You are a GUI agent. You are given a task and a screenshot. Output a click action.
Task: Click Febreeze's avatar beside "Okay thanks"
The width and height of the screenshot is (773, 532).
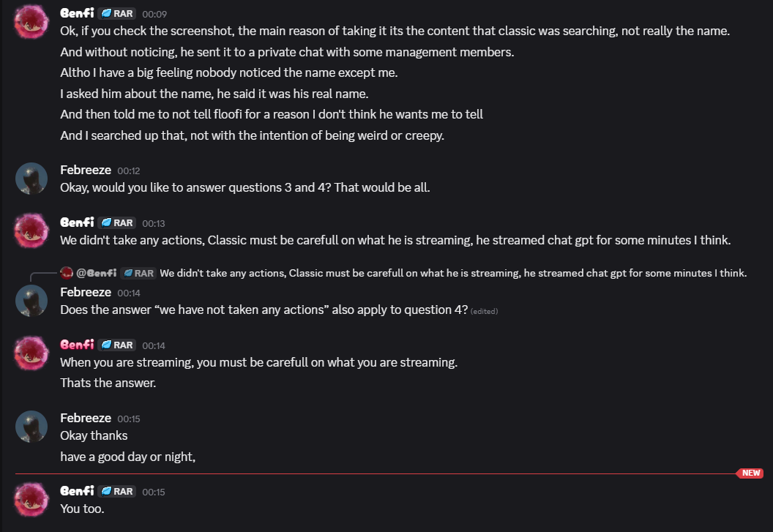31,426
